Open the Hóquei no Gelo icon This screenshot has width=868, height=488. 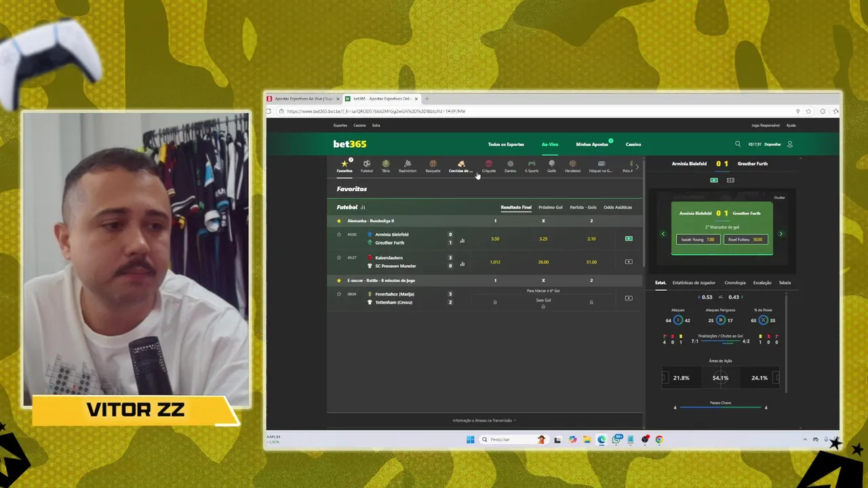click(x=601, y=166)
